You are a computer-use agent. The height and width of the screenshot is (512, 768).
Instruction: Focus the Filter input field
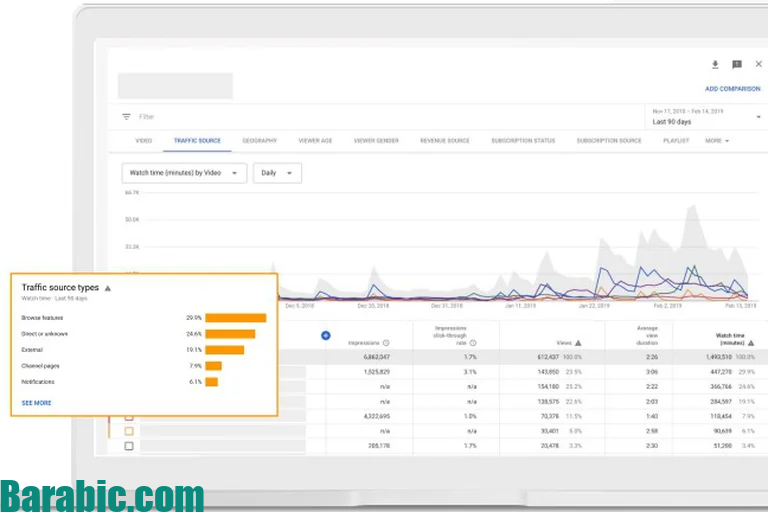pos(146,117)
